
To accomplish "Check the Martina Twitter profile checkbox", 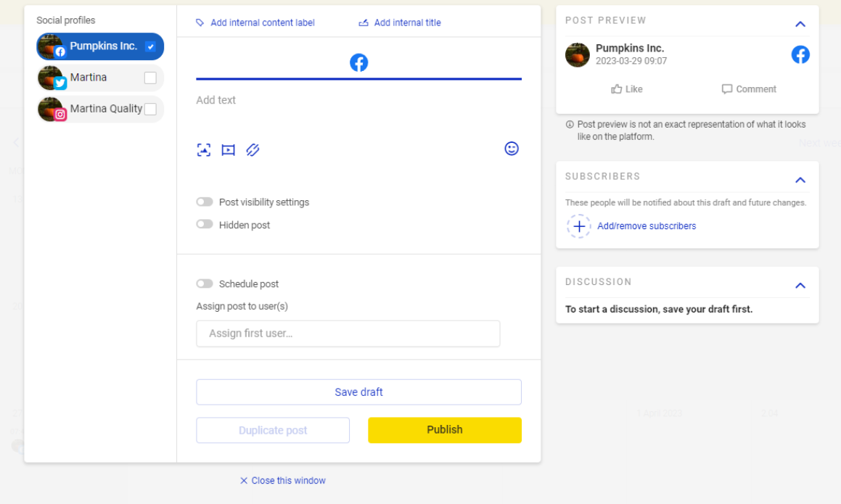I will pyautogui.click(x=150, y=78).
